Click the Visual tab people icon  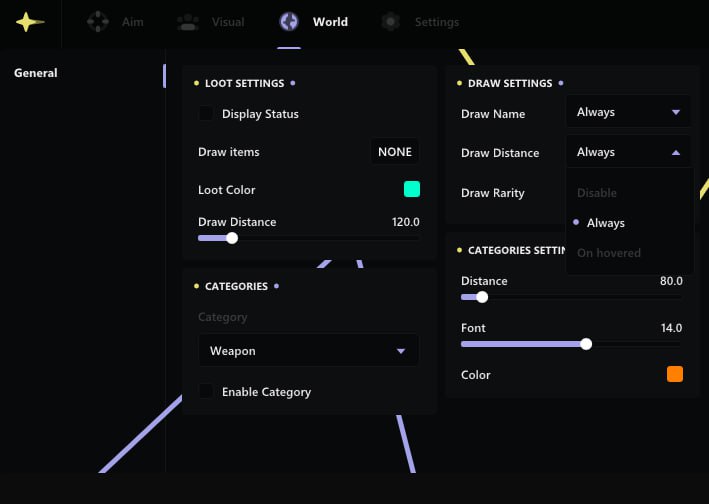(187, 22)
